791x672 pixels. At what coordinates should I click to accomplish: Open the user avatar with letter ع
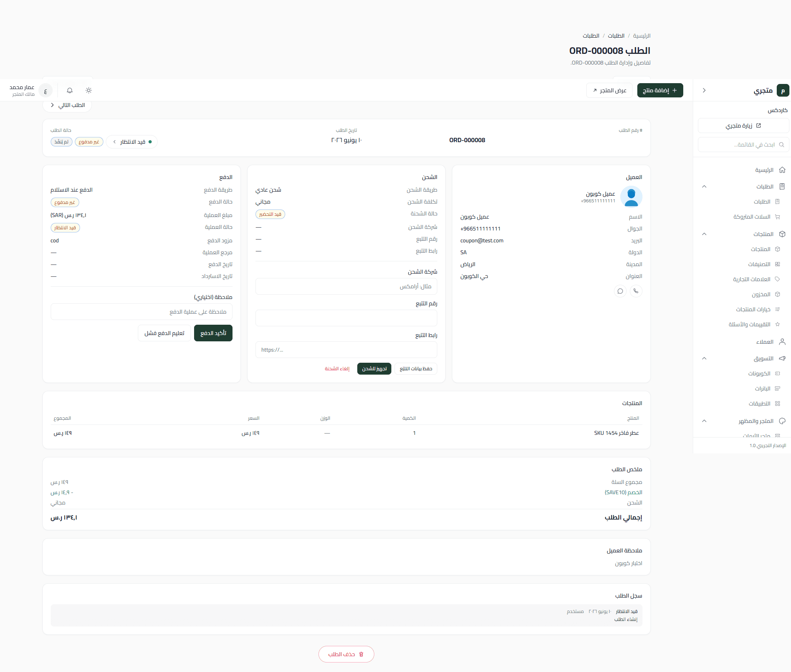click(46, 91)
